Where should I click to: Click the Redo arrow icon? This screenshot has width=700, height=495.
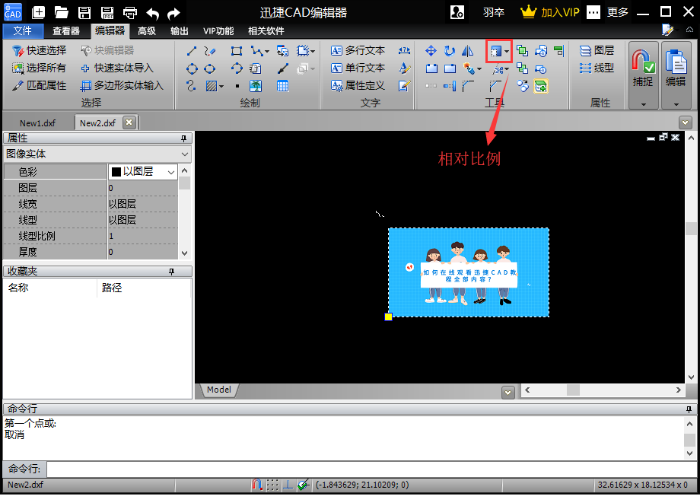coord(174,13)
